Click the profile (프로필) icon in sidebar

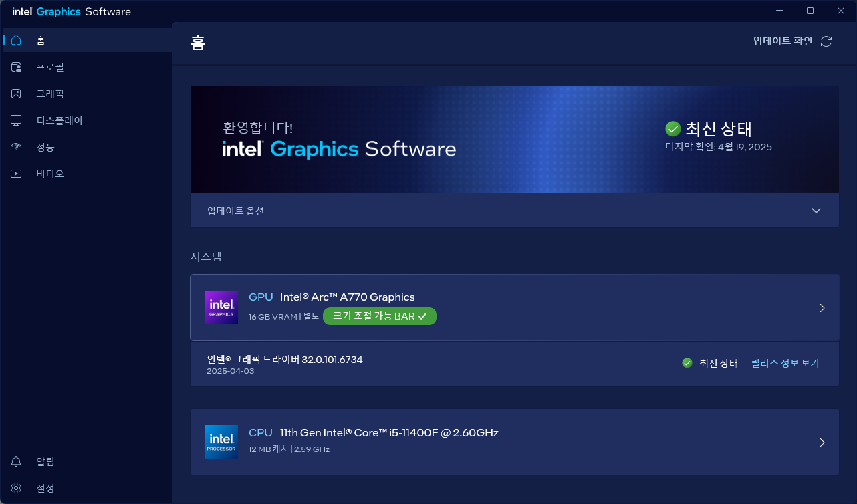pos(17,67)
